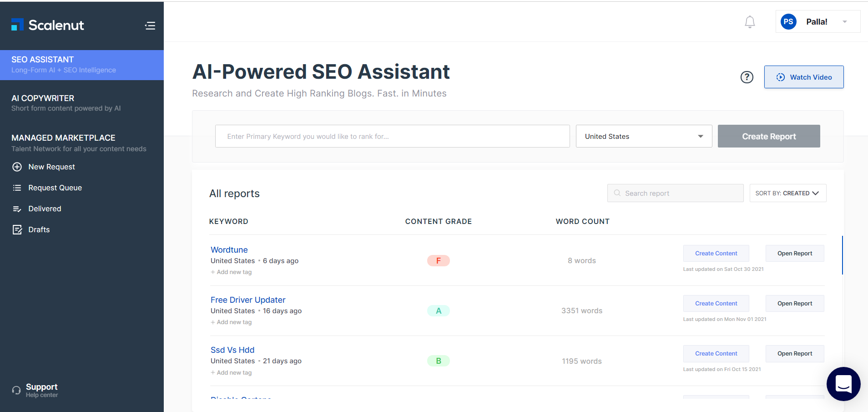
Task: Open Report for Free Driver Updater
Action: click(x=795, y=303)
